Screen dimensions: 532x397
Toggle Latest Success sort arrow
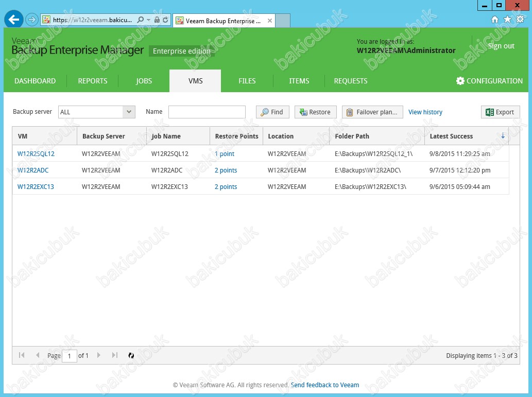[x=503, y=136]
